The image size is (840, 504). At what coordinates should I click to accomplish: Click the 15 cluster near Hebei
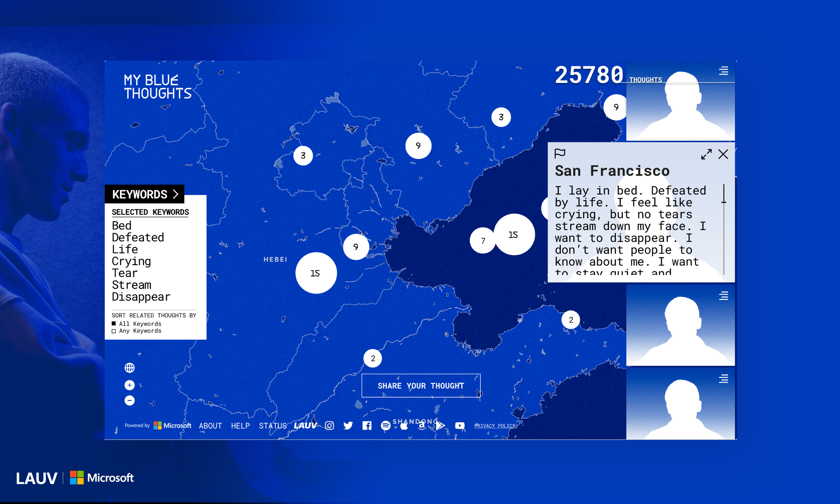point(316,273)
